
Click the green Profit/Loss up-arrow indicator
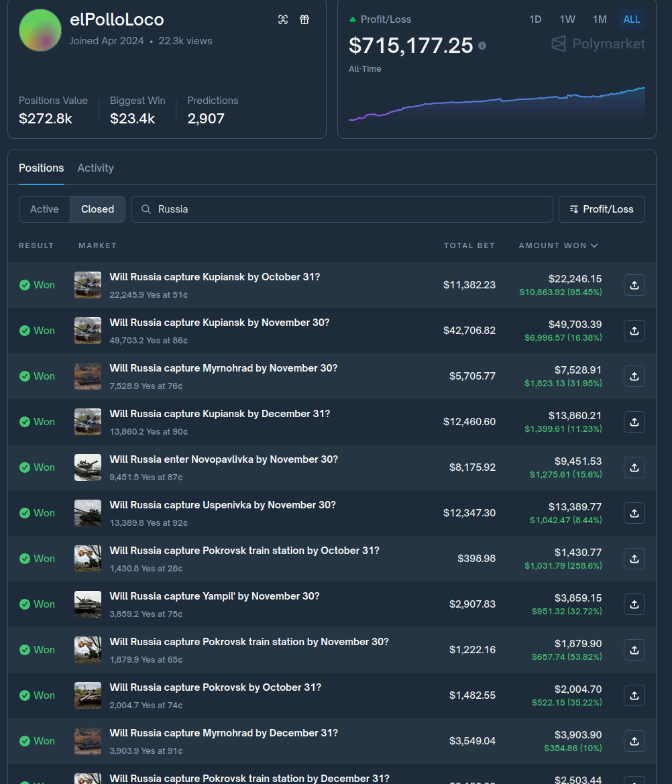pos(353,19)
